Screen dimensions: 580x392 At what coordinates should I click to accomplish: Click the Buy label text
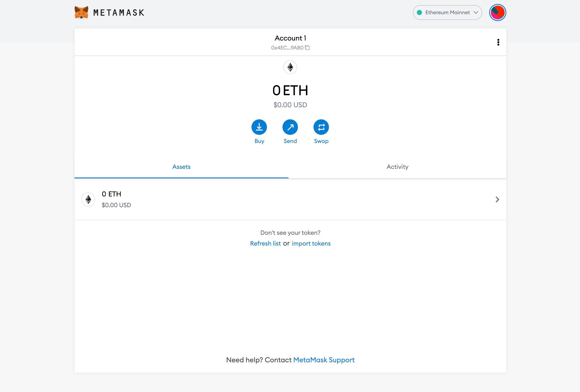259,141
